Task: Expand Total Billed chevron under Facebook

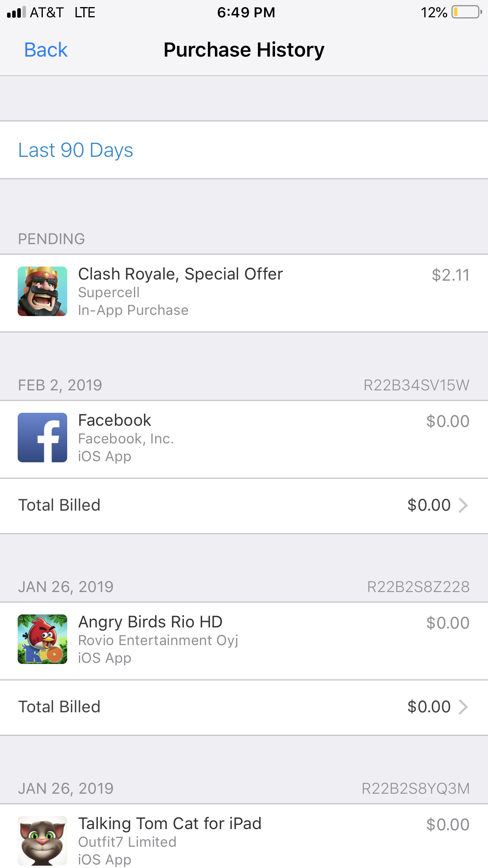Action: click(x=464, y=505)
